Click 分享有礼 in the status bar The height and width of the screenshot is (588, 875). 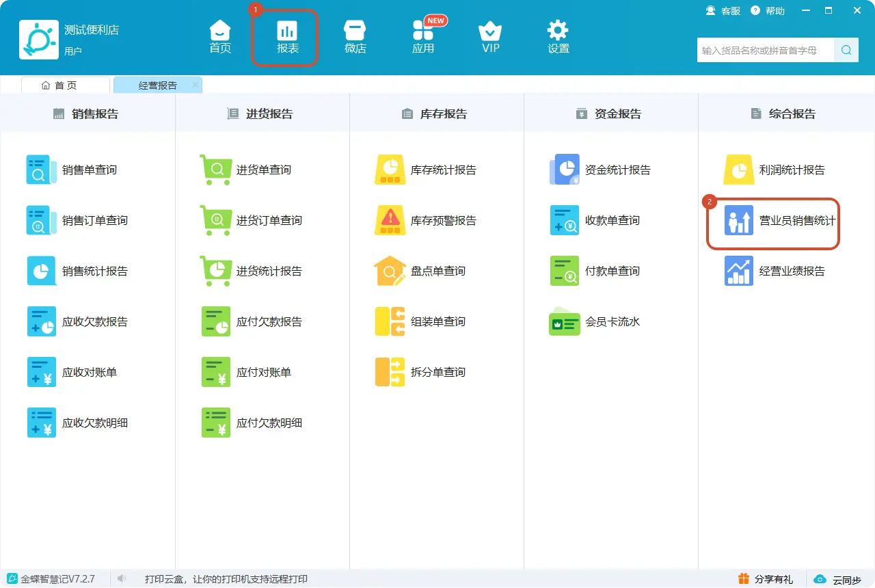point(766,579)
